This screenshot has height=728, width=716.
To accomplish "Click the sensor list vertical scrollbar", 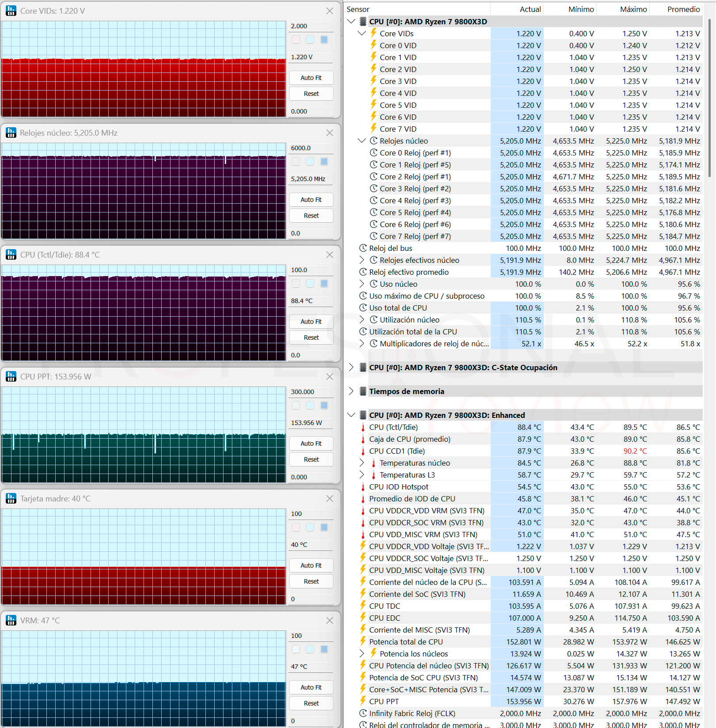I will (709, 97).
